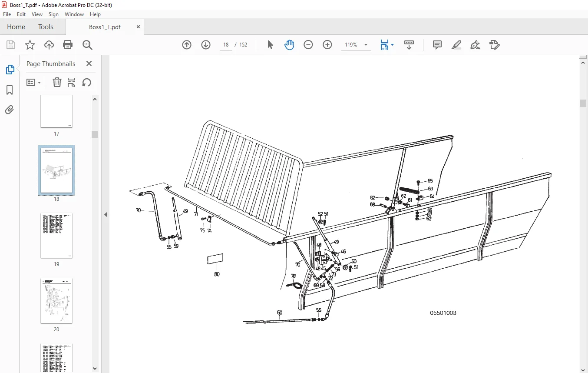Viewport: 588px width, 373px height.
Task: Open Page Thumbnails side panel icon
Action: (10, 70)
